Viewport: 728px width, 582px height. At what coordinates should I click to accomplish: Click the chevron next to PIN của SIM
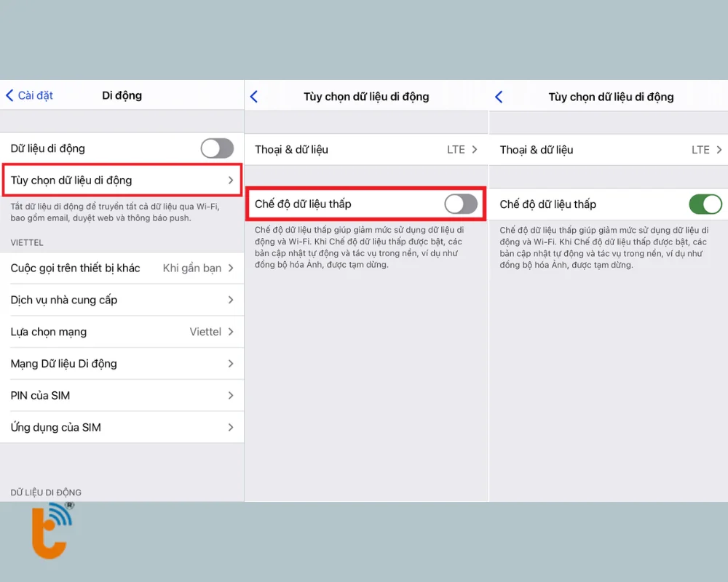(232, 395)
